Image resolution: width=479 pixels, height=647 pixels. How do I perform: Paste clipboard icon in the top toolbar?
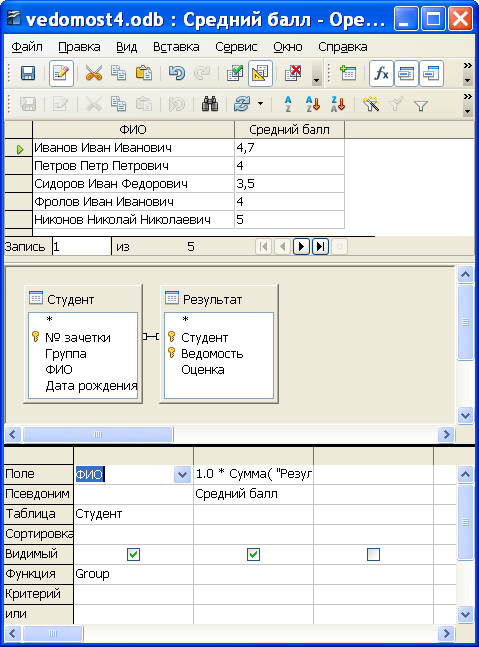coord(144,73)
